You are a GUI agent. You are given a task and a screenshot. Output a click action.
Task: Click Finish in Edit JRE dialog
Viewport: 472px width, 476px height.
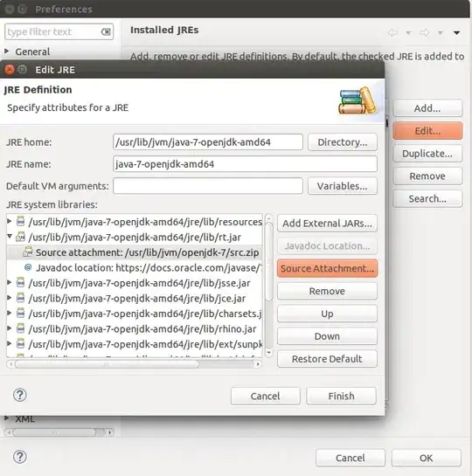tap(341, 396)
